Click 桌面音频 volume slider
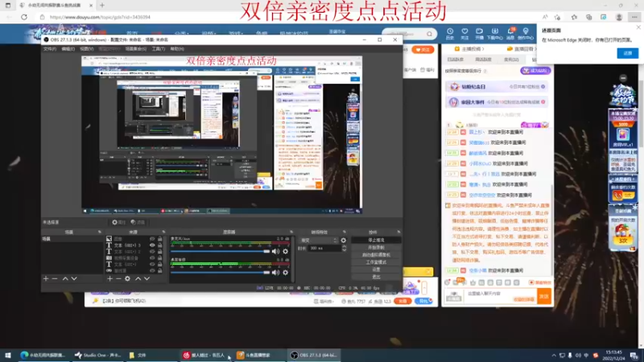The height and width of the screenshot is (362, 644). point(220,273)
